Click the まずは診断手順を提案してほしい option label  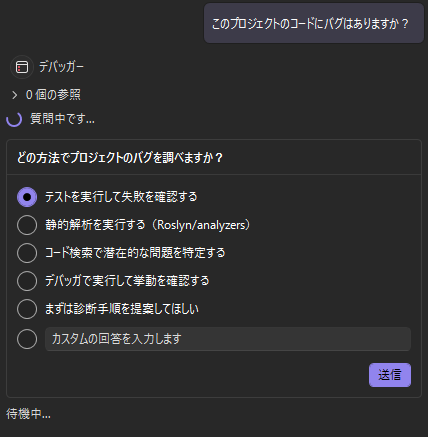point(122,309)
